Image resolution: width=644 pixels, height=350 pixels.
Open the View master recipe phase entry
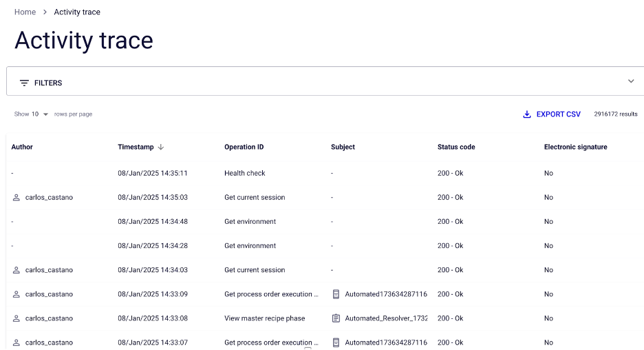pos(264,318)
